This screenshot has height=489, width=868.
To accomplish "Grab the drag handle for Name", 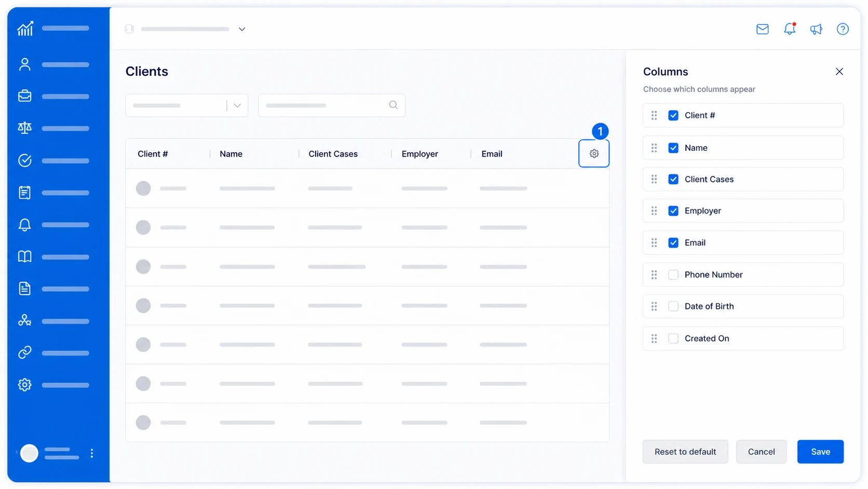I will point(654,148).
